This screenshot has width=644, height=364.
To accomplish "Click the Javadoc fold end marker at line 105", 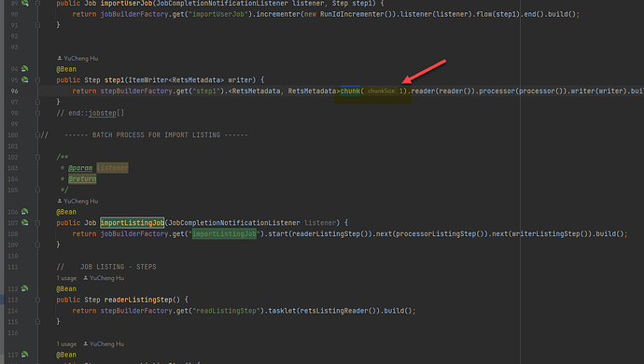I will coord(37,189).
